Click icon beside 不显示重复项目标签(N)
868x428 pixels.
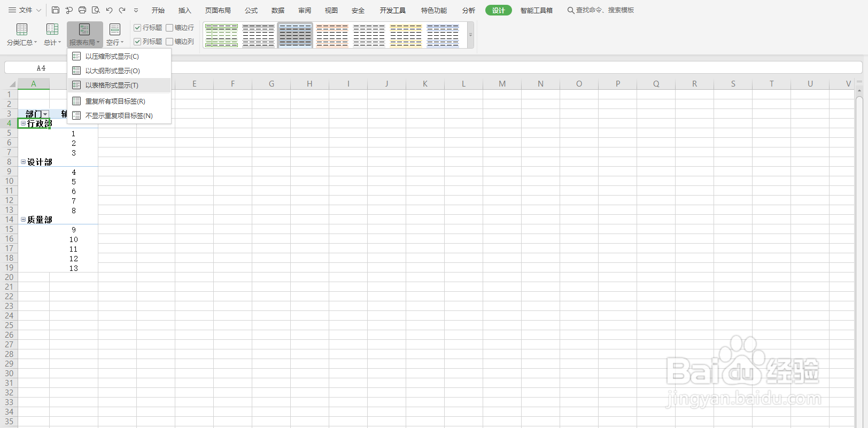[x=76, y=115]
